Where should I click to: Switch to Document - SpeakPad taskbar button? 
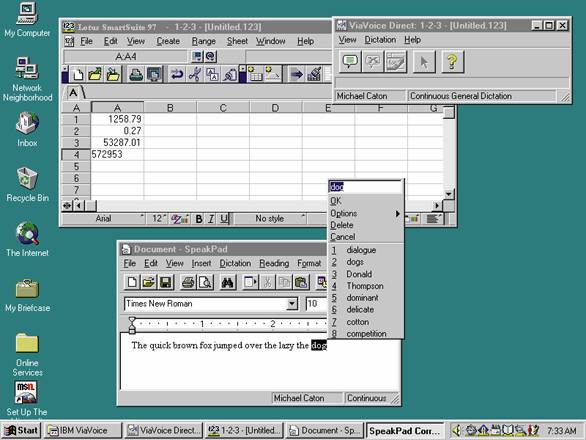tap(325, 431)
